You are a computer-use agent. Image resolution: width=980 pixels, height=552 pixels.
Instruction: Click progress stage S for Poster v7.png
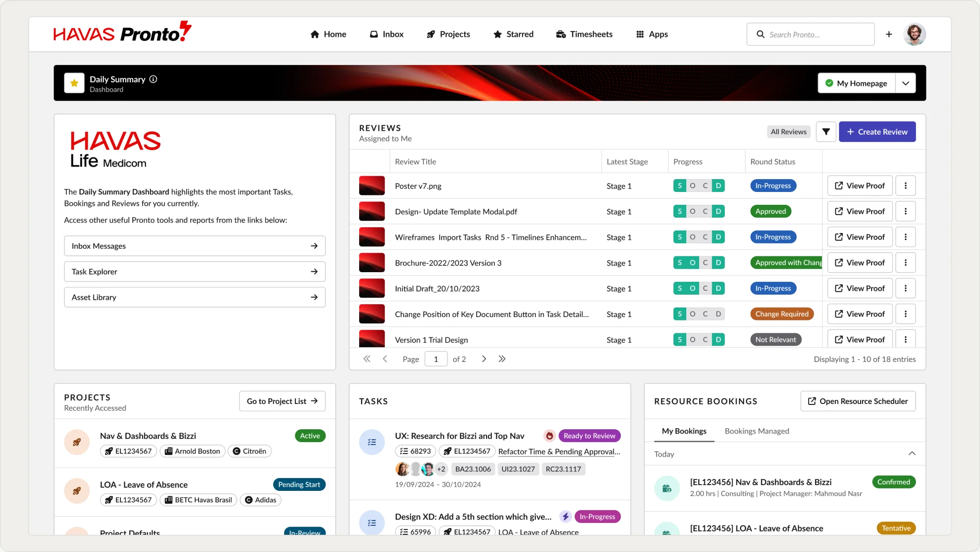[x=680, y=186]
